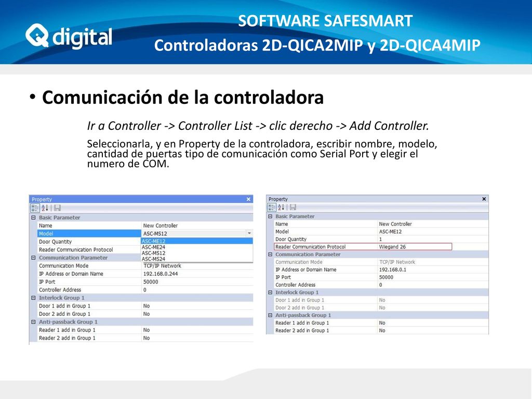The image size is (532, 399).
Task: Select Door Quantity row in left panel
Action: click(89, 242)
